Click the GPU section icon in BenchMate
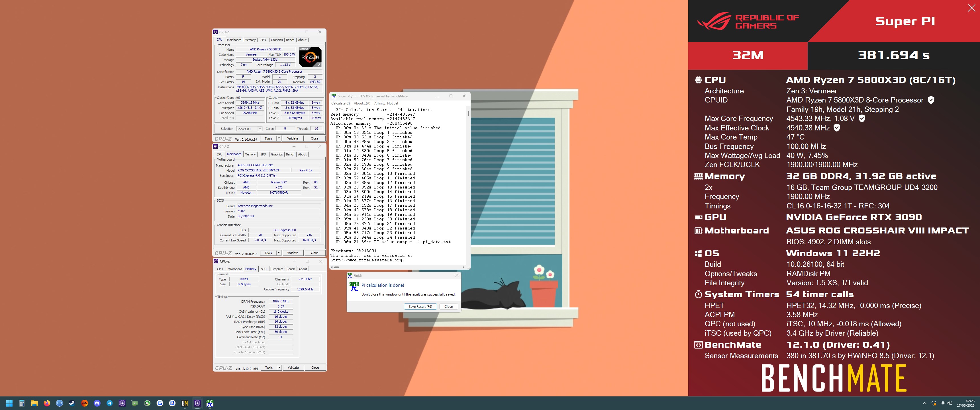This screenshot has width=980, height=410. point(699,217)
